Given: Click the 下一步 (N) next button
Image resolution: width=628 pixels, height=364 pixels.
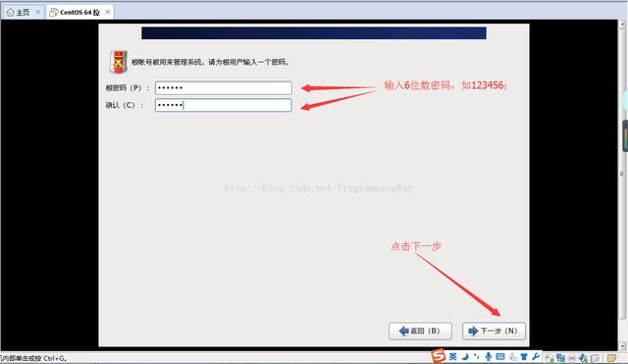Looking at the screenshot, I should pos(494,332).
